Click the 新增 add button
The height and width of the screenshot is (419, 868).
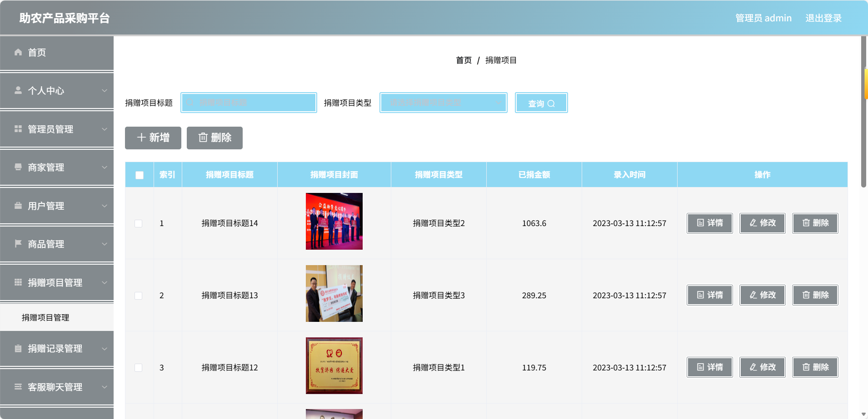coord(153,138)
